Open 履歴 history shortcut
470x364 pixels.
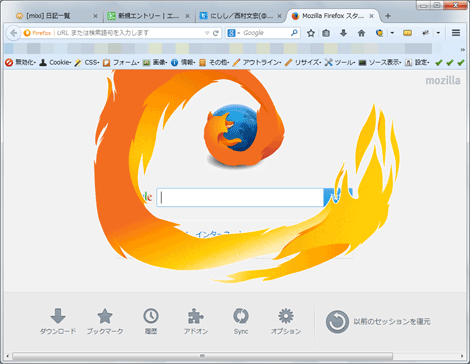tap(151, 321)
